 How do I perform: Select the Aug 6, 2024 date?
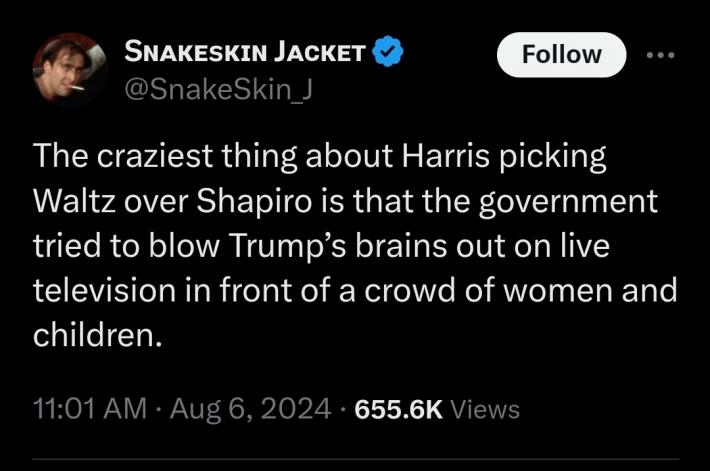tap(250, 409)
